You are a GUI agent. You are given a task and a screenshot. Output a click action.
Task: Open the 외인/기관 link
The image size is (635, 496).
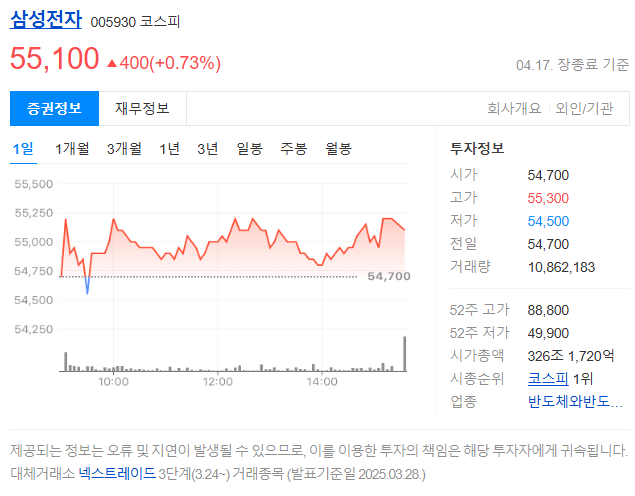point(584,109)
